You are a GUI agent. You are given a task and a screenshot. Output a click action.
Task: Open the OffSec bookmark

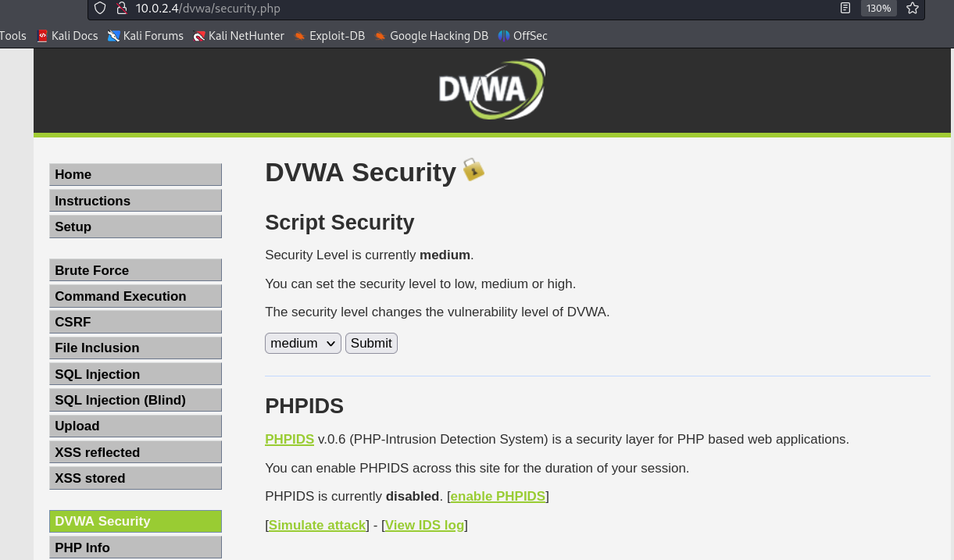(x=522, y=36)
